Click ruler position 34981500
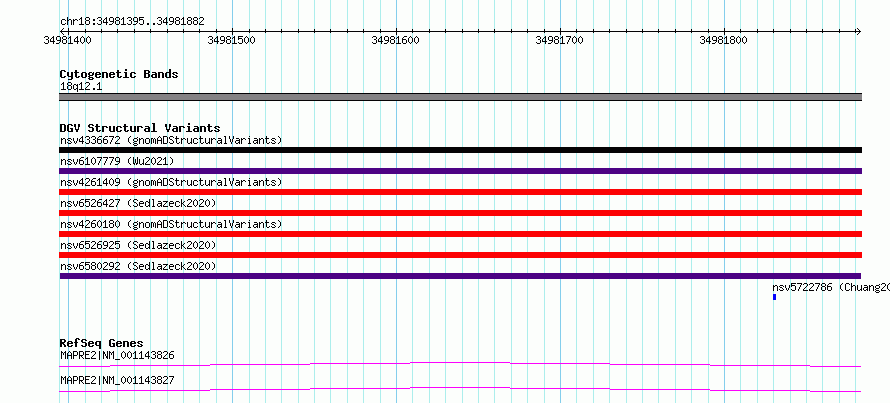 (x=232, y=40)
